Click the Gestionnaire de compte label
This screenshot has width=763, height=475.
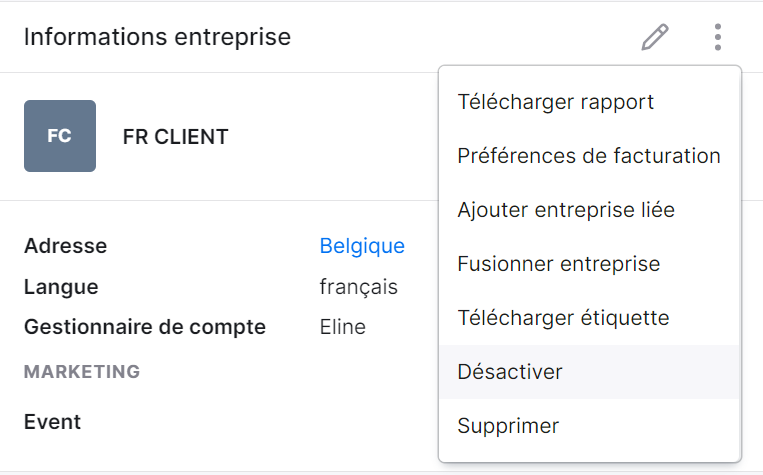145,327
